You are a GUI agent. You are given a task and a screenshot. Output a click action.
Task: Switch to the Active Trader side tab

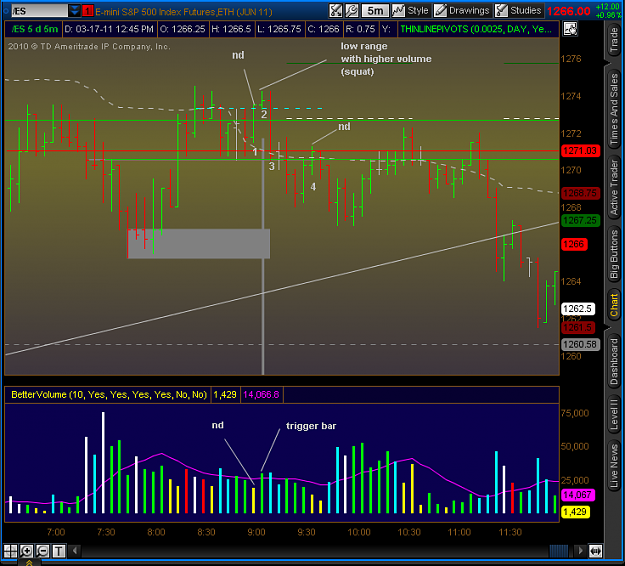point(614,187)
